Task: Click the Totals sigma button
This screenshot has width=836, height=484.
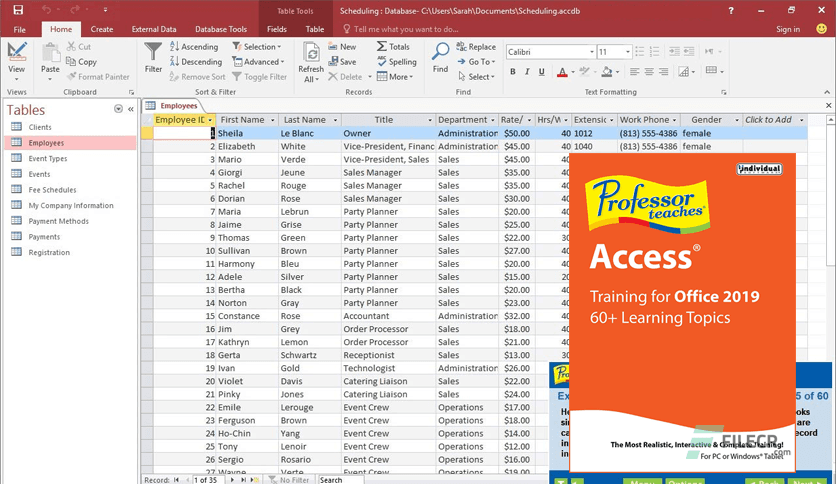Action: pos(393,47)
